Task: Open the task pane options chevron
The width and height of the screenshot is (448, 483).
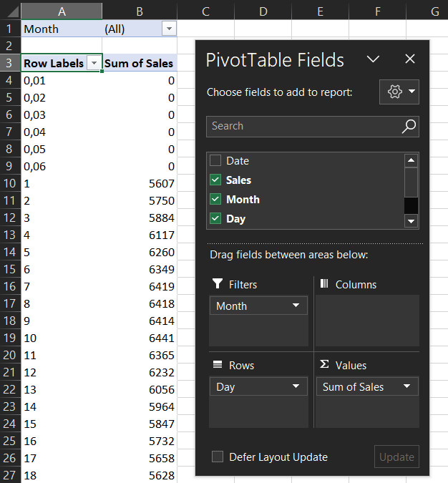Action: pyautogui.click(x=373, y=59)
